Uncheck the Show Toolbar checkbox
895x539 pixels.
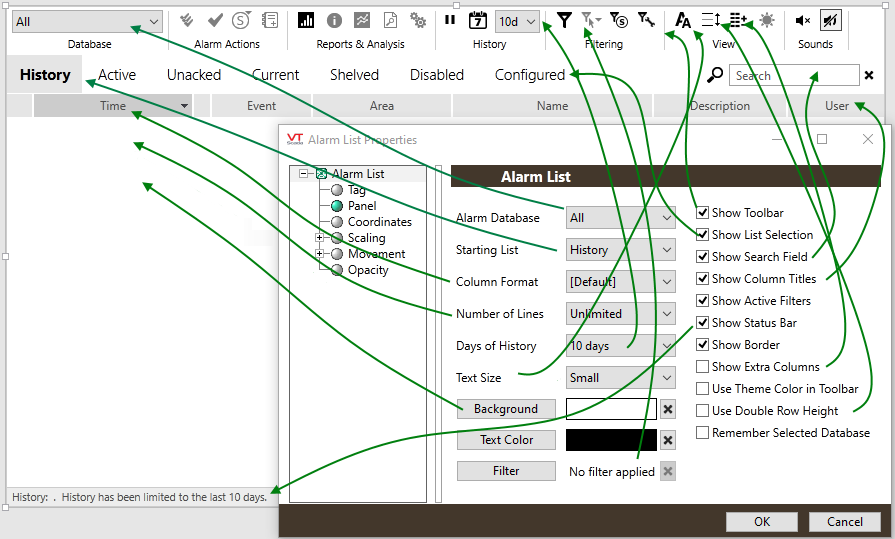704,213
